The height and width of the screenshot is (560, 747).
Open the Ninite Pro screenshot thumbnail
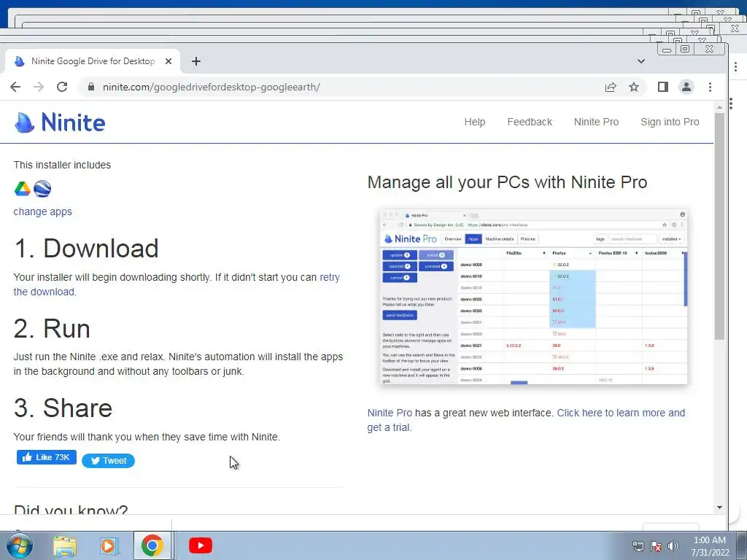pyautogui.click(x=533, y=296)
